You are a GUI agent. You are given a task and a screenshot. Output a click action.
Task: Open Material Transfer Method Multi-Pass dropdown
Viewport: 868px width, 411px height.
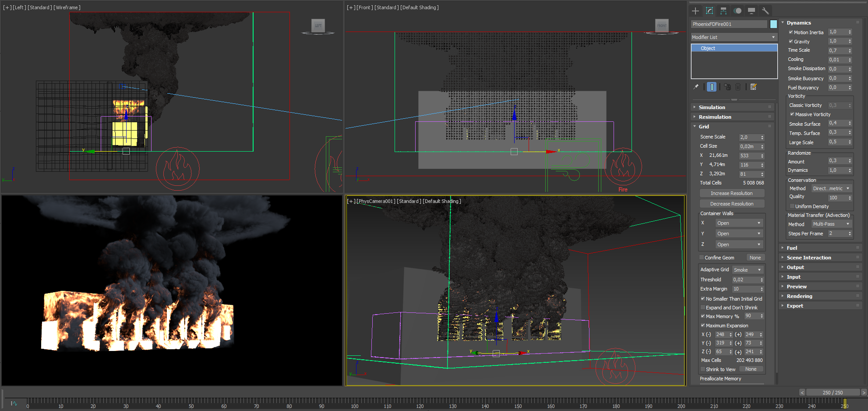[x=832, y=224]
